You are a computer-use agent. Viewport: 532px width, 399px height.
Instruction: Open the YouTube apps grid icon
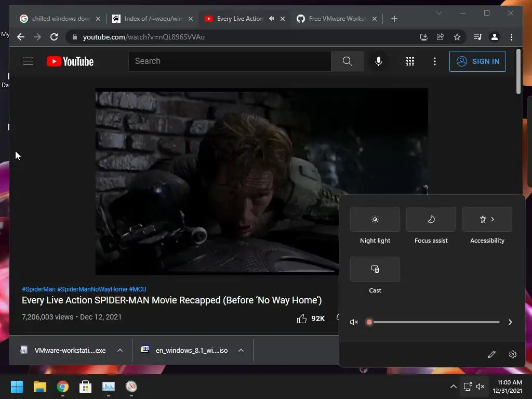(x=410, y=61)
